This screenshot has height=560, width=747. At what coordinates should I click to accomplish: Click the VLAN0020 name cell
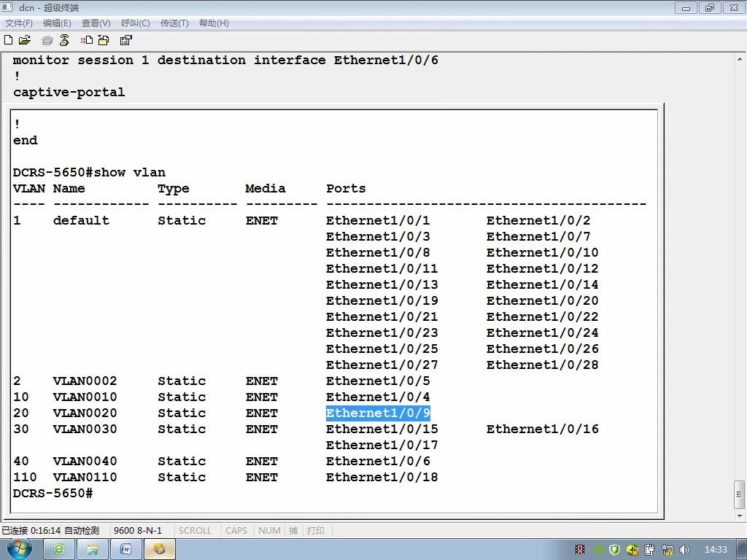pos(85,413)
